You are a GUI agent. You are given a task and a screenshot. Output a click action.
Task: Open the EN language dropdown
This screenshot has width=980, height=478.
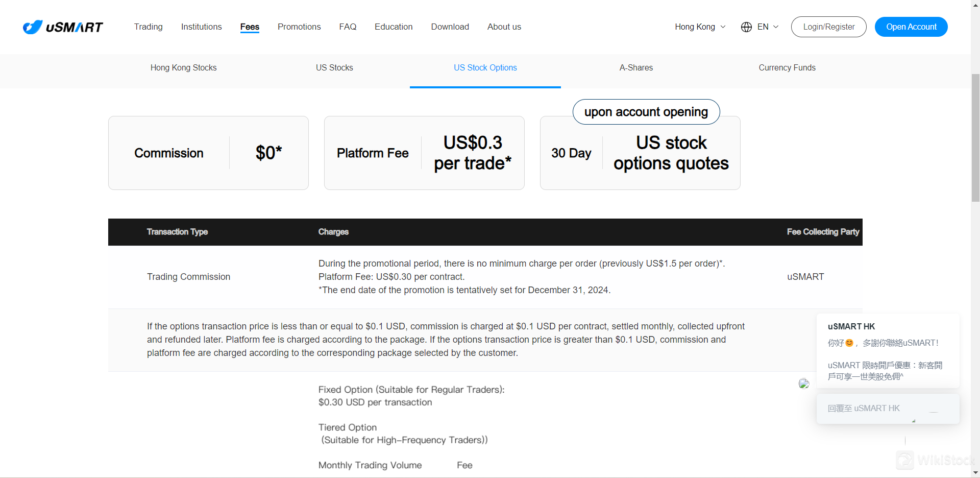(x=768, y=27)
